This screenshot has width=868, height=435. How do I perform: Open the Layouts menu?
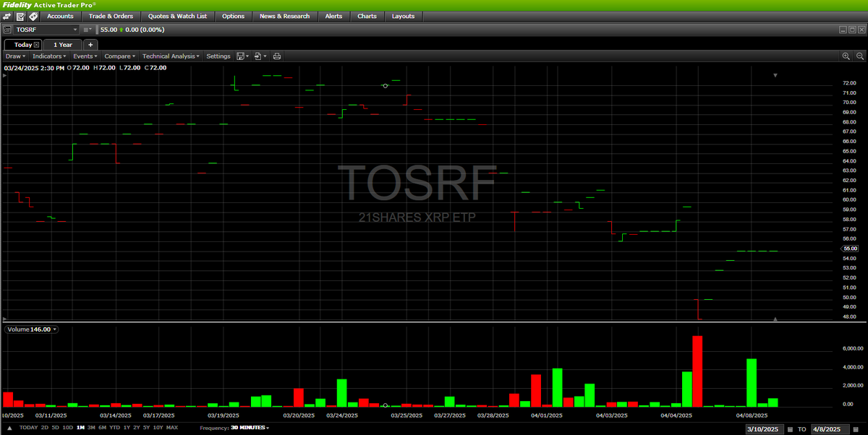click(x=403, y=16)
